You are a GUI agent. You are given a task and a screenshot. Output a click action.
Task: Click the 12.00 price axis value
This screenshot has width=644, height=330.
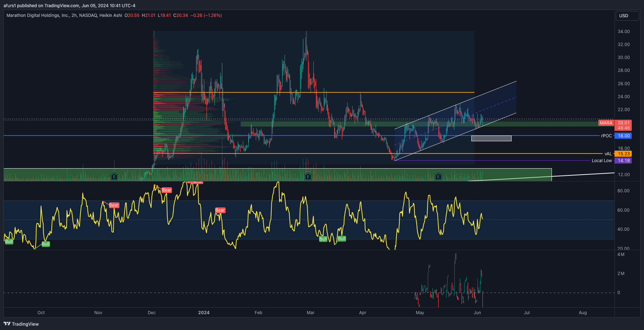[624, 175]
